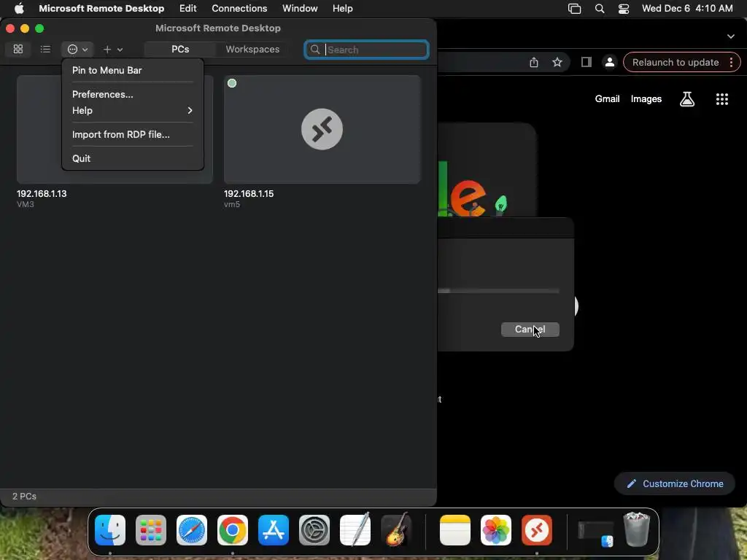Click the green status dot on vm5
The image size is (747, 560).
(232, 83)
